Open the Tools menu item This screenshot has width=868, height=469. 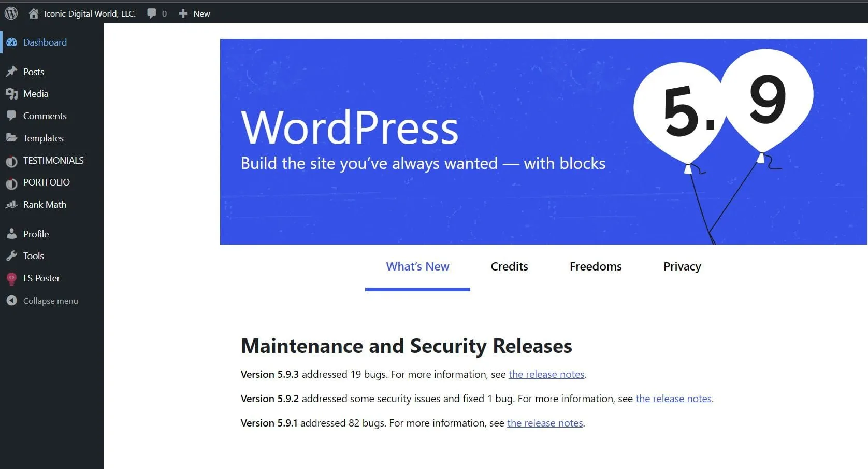pos(34,256)
